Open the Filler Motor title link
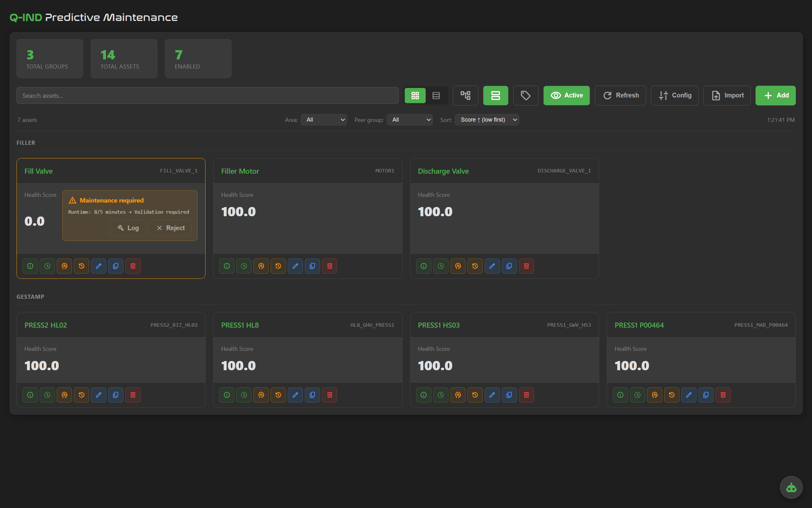This screenshot has width=812, height=508. (x=240, y=171)
